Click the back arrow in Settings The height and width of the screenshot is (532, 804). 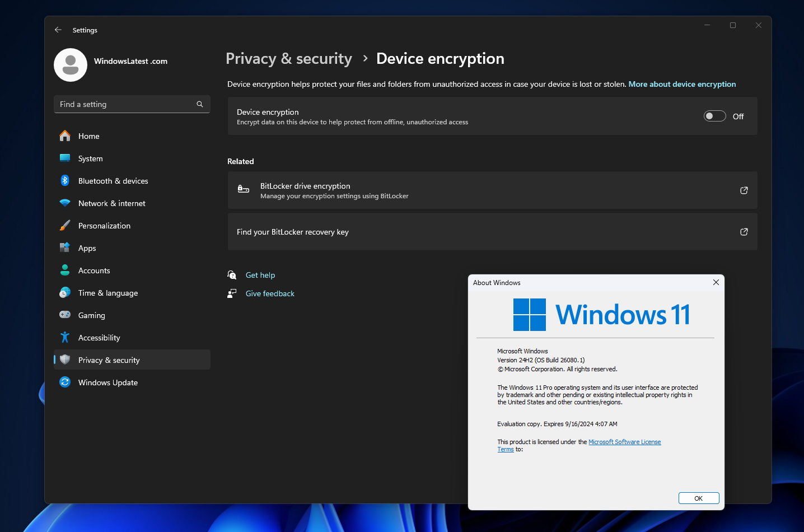click(58, 30)
